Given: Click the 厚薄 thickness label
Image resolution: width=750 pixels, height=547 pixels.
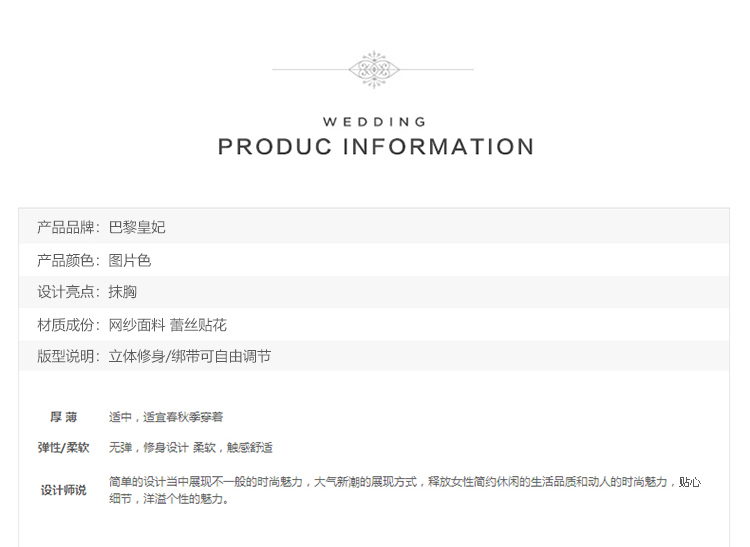Looking at the screenshot, I should coord(64,417).
